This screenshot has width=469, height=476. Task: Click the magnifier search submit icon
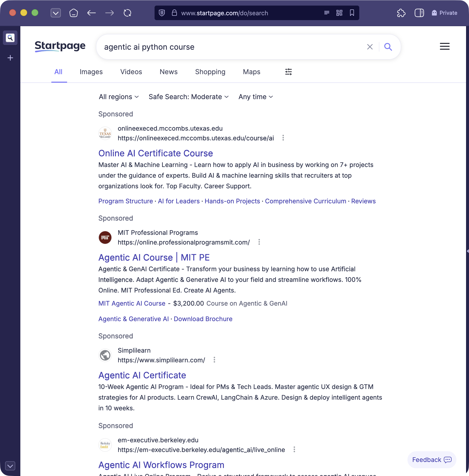388,47
